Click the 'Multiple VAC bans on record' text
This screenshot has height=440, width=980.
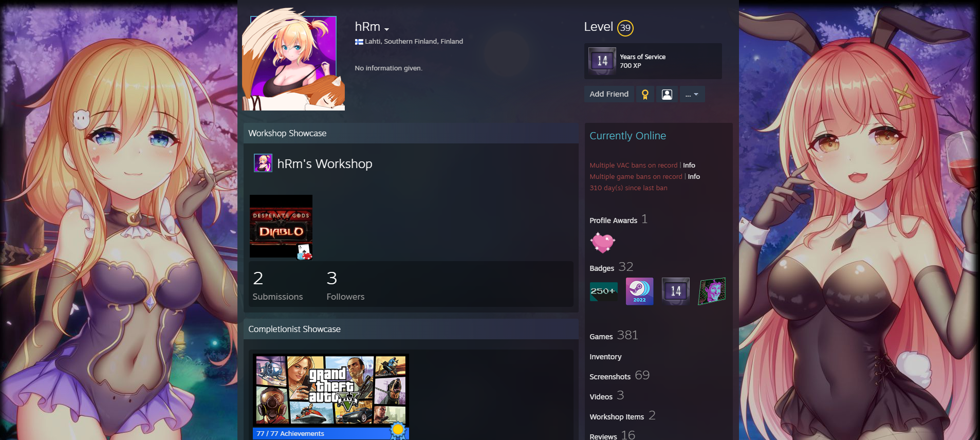coord(633,165)
